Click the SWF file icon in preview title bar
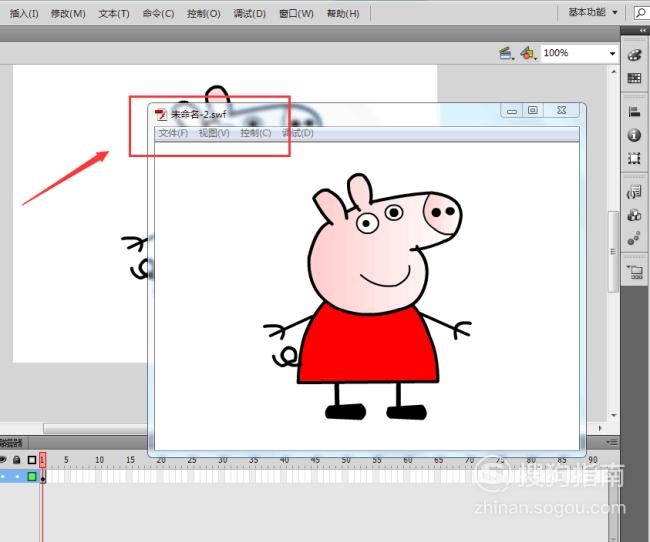This screenshot has width=650, height=542. (161, 114)
